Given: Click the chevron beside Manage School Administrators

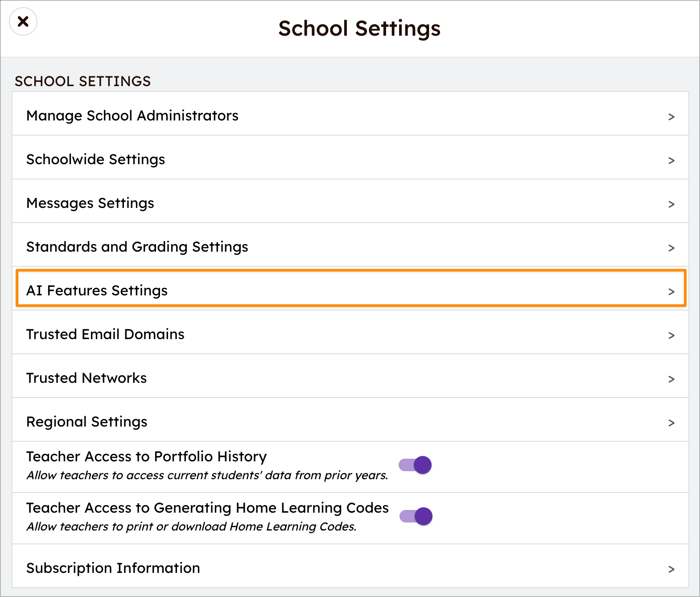Looking at the screenshot, I should tap(671, 117).
